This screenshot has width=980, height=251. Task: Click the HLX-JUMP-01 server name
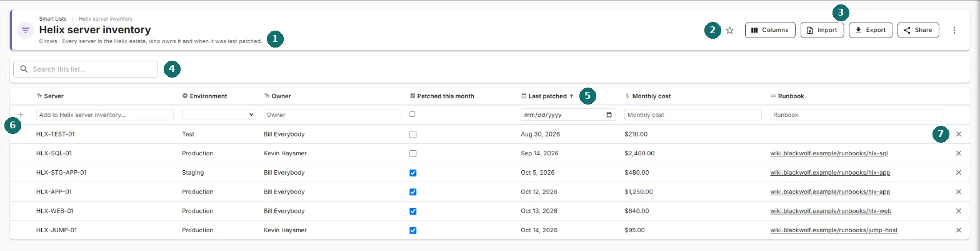point(57,230)
